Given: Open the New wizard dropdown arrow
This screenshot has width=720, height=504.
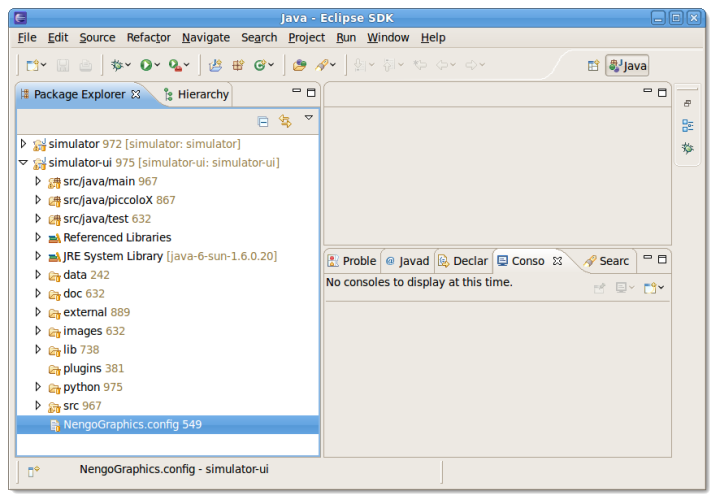Looking at the screenshot, I should point(44,65).
